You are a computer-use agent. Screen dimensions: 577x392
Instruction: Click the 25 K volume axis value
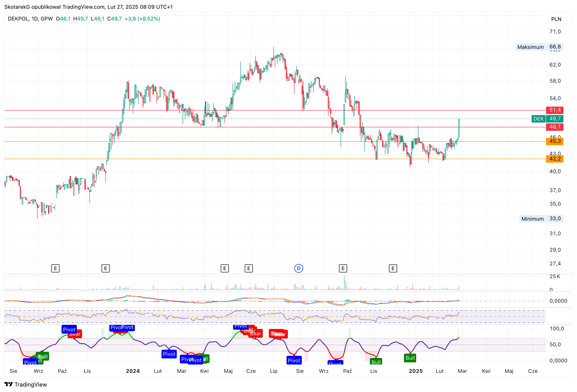pyautogui.click(x=555, y=276)
